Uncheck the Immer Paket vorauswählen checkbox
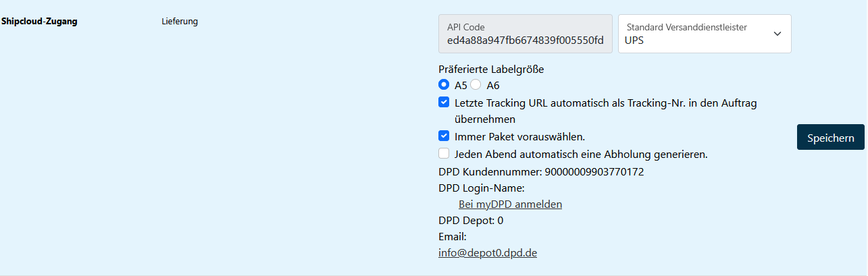 point(444,136)
